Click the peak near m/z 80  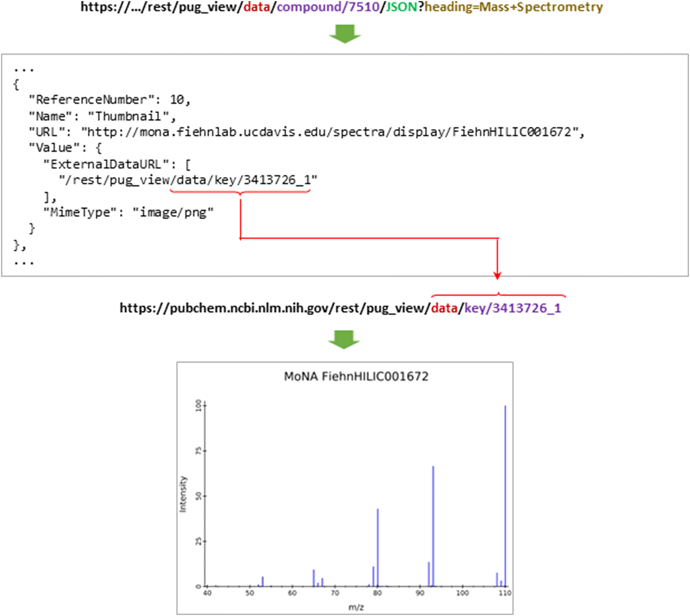pos(378,548)
